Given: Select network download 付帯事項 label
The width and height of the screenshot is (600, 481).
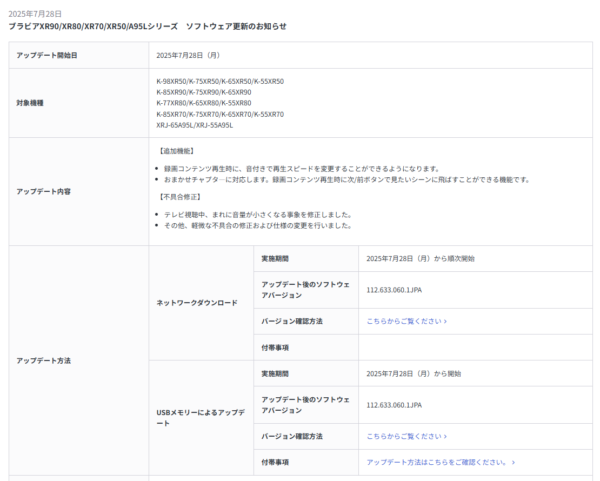Looking at the screenshot, I should point(275,347).
